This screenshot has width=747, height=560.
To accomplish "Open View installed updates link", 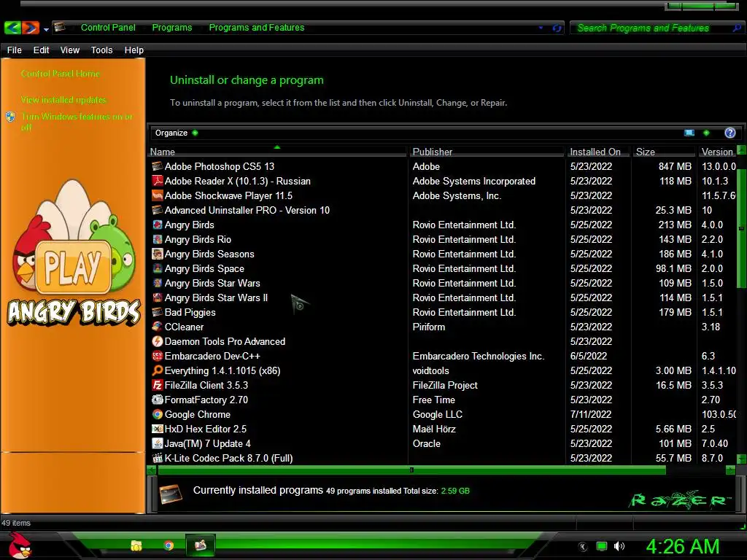I will [63, 100].
